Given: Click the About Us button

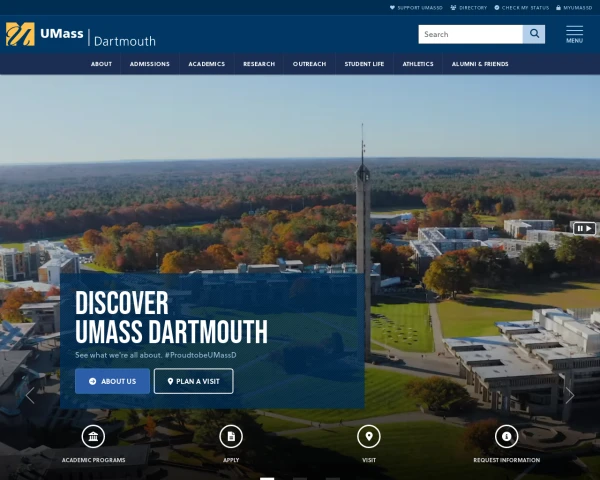Looking at the screenshot, I should coord(112,381).
